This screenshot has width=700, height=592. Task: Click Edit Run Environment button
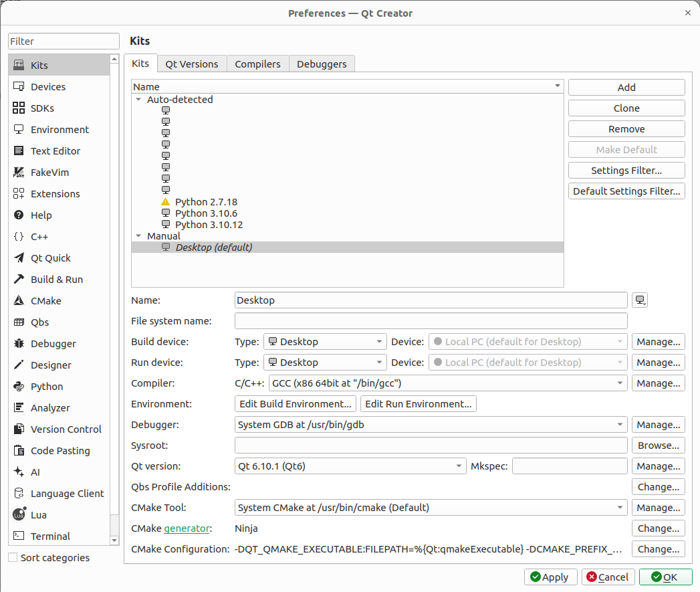click(x=419, y=404)
